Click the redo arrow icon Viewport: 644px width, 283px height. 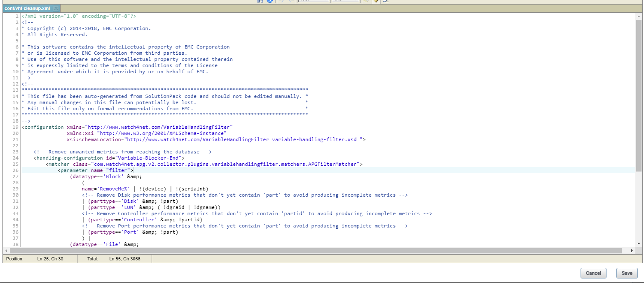(x=291, y=1)
